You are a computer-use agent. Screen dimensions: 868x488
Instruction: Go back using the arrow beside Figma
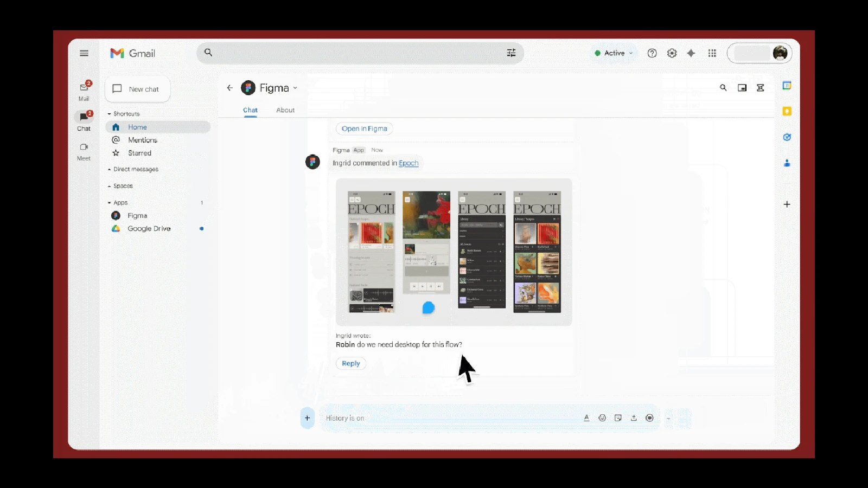(230, 88)
